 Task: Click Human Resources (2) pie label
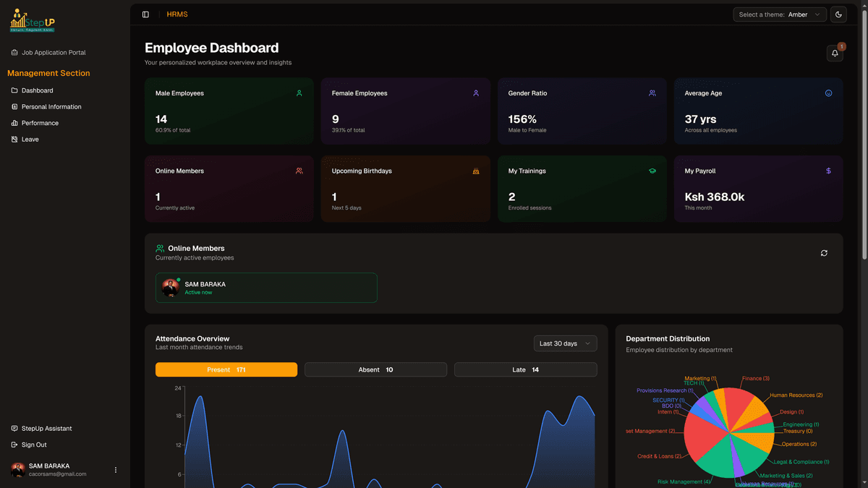pyautogui.click(x=796, y=395)
